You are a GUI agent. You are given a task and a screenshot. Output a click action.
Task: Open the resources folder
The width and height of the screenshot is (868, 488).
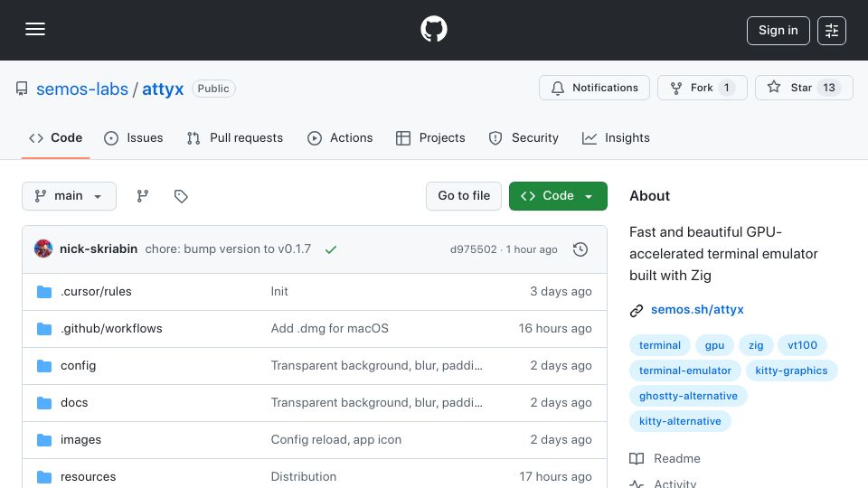[x=88, y=477]
